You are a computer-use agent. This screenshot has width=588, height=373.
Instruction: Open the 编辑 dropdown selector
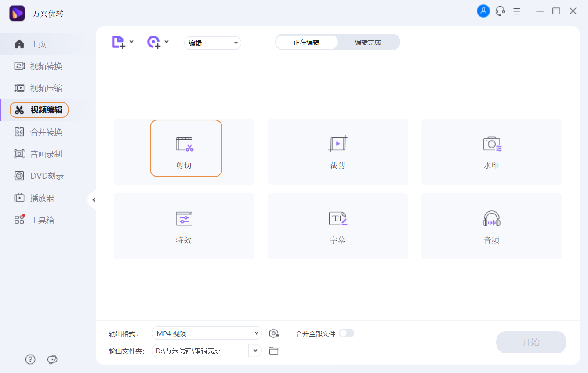point(213,43)
